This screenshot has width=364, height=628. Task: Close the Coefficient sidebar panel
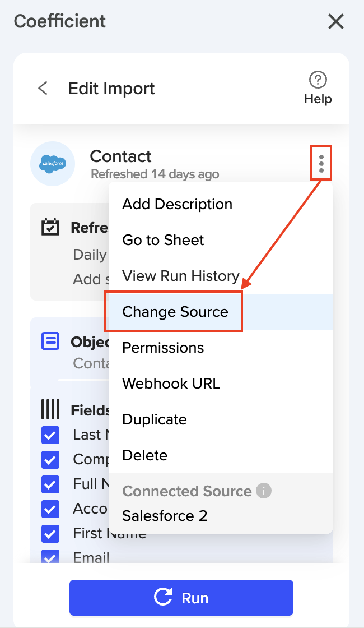point(335,22)
